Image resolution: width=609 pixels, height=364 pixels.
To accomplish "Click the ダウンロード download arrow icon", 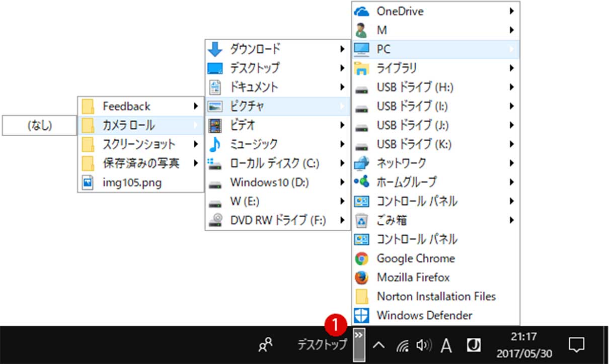I will [215, 49].
